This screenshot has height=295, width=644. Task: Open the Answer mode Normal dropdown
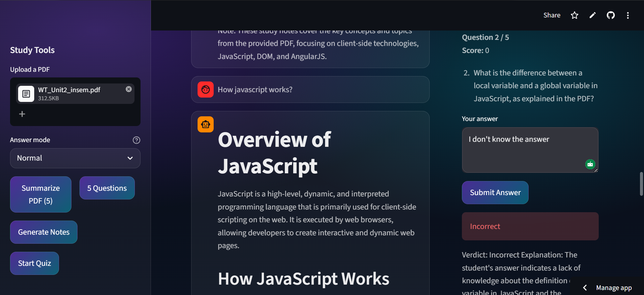[x=75, y=158]
